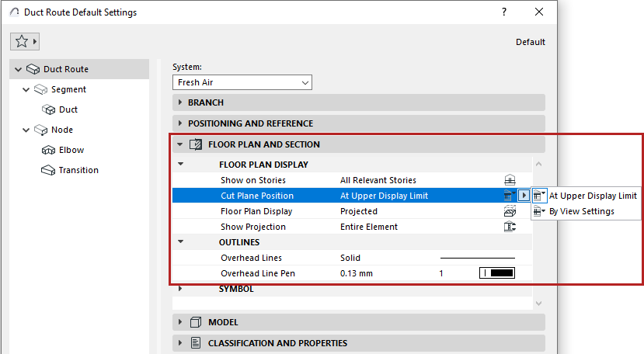Click the At Upper Display Limit popup icon
This screenshot has width=644, height=354.
coord(539,196)
